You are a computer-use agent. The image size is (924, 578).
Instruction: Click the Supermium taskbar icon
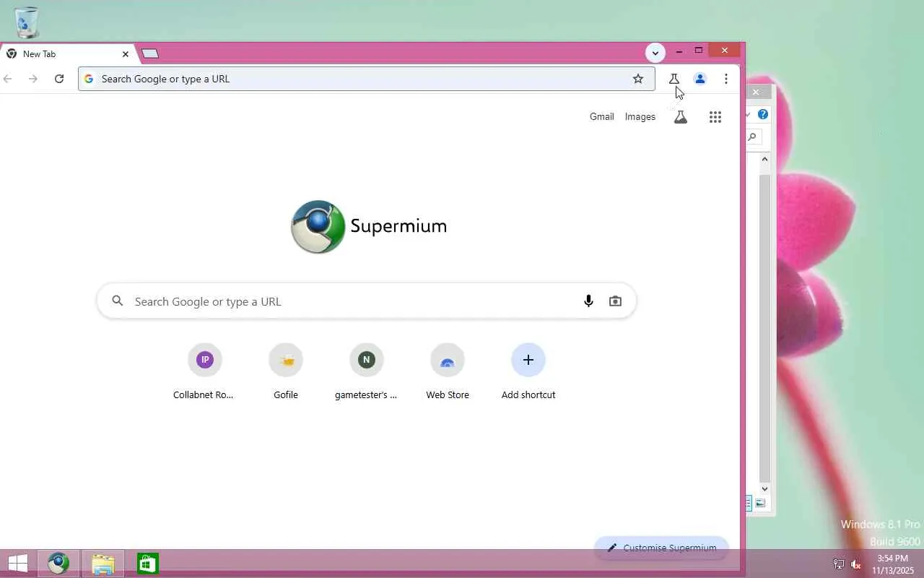58,563
